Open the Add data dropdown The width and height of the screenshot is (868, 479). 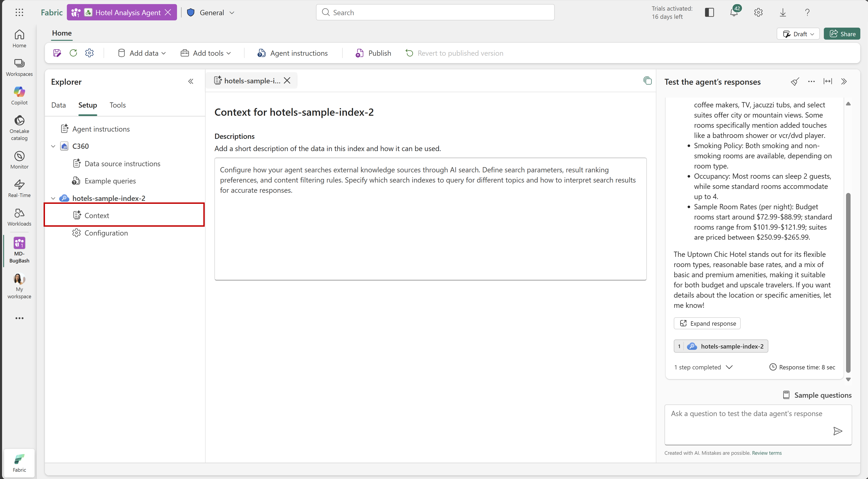(142, 53)
